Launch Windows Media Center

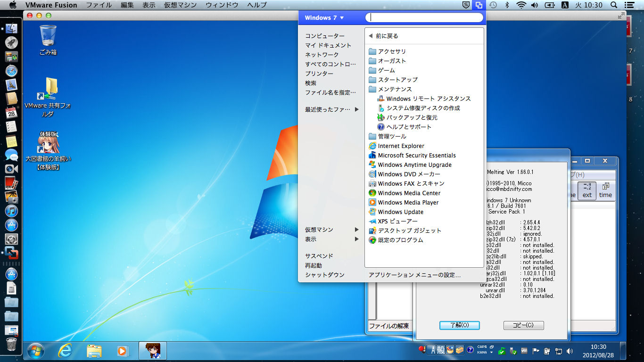tap(404, 193)
